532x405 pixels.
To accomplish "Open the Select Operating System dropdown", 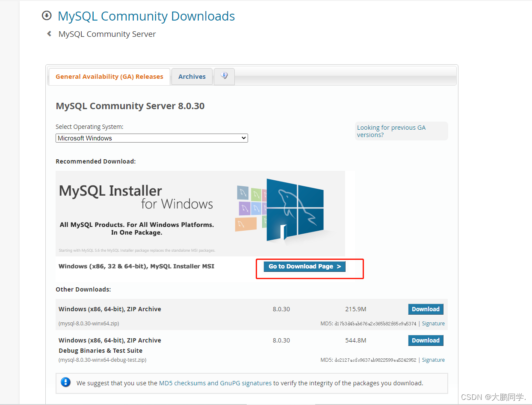I will [152, 138].
